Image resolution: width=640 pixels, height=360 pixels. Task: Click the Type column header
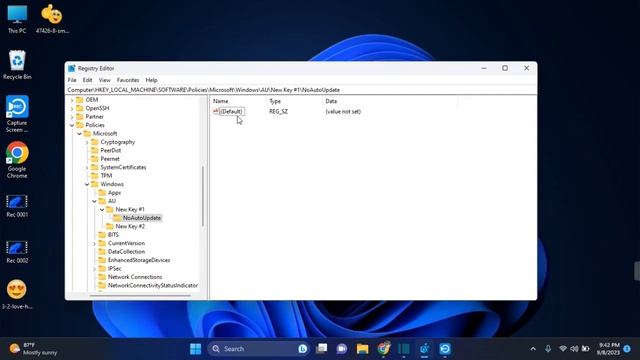(x=294, y=101)
